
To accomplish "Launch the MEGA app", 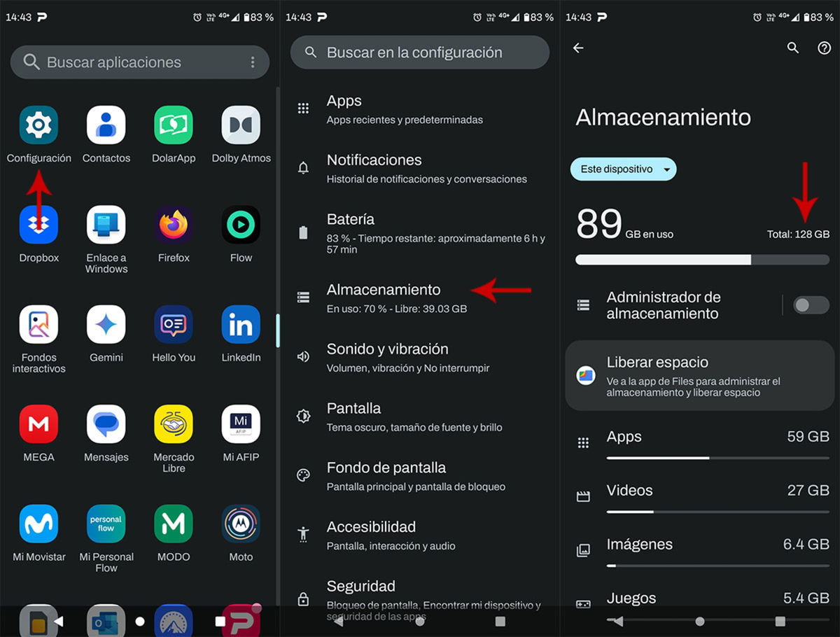I will point(38,424).
